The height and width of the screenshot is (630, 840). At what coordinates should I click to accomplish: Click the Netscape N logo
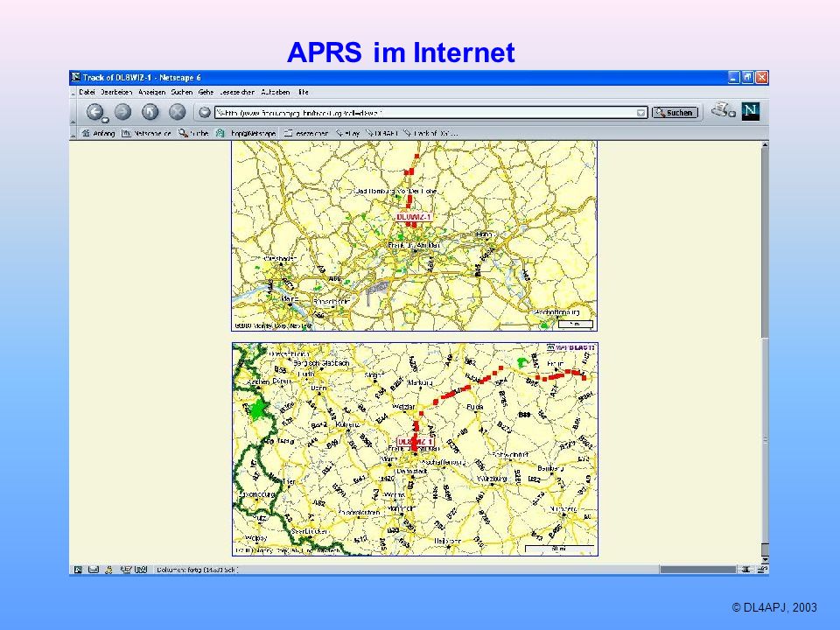coord(751,111)
